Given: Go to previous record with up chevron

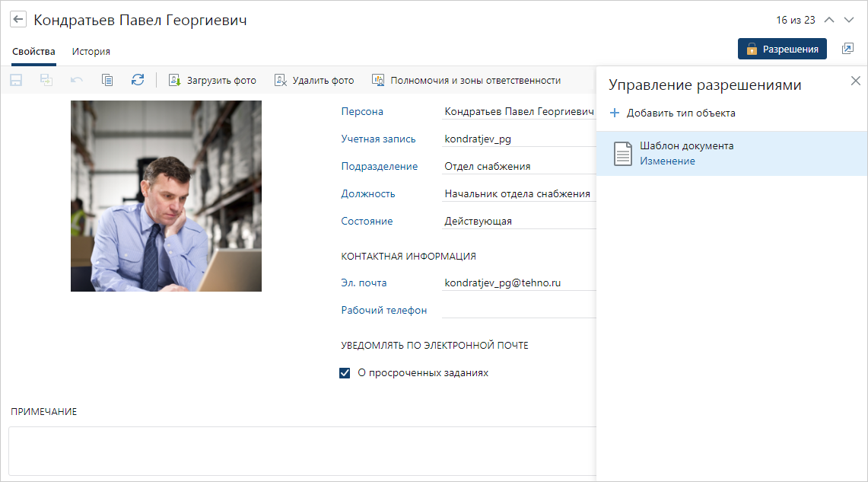Looking at the screenshot, I should coord(829,20).
